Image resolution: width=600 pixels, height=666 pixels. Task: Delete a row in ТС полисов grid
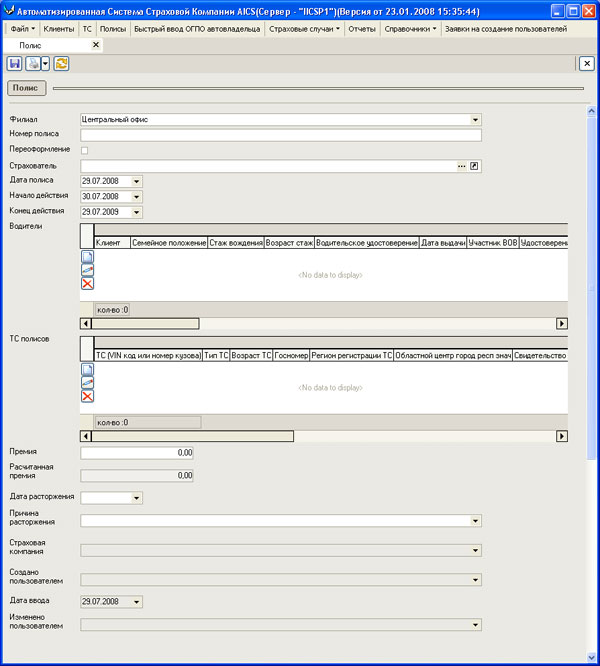coord(87,397)
